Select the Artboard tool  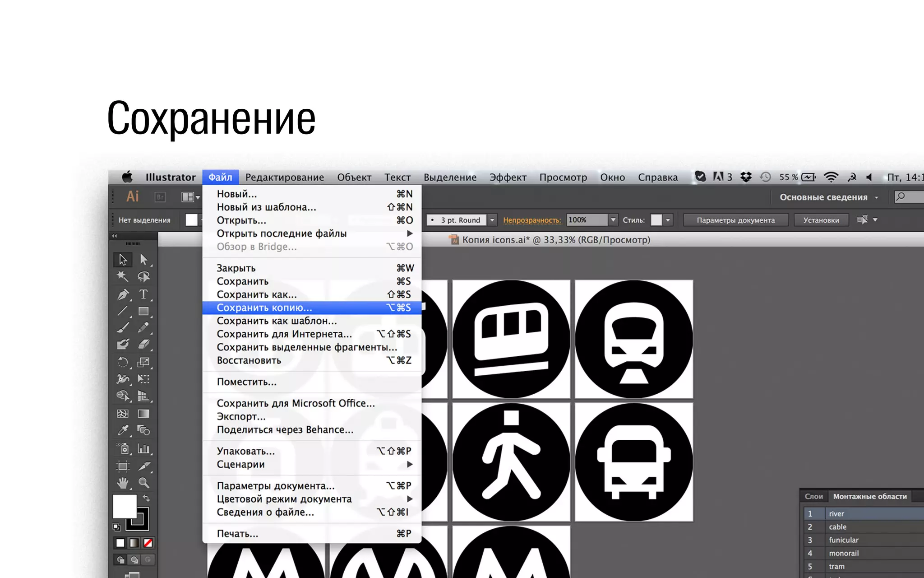pos(123,466)
